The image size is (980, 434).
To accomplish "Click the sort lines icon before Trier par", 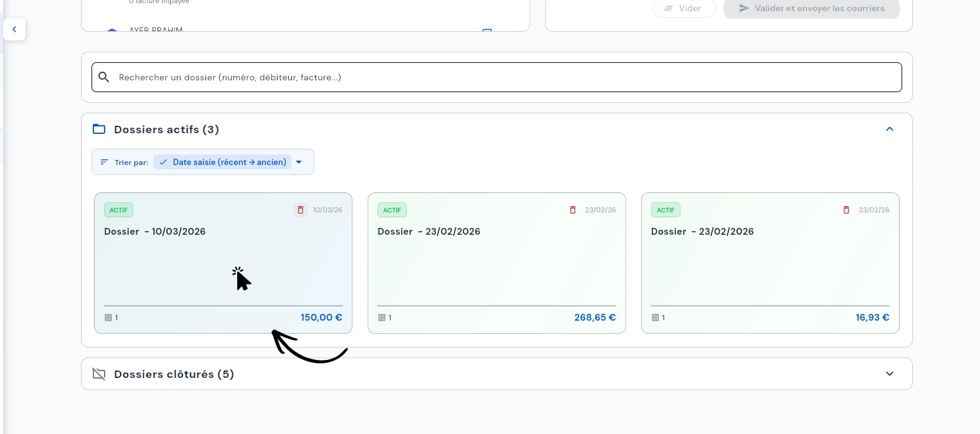I will point(105,162).
